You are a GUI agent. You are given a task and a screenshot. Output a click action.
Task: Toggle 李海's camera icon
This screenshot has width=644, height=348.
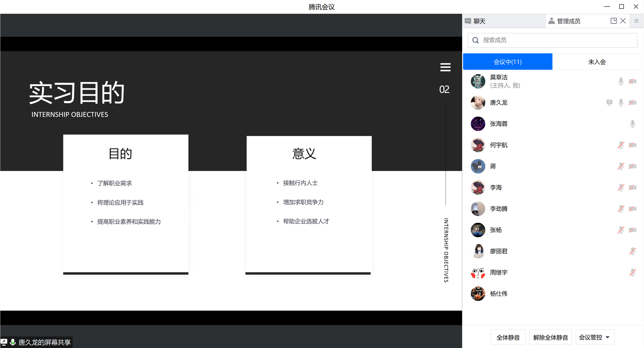[x=632, y=187]
